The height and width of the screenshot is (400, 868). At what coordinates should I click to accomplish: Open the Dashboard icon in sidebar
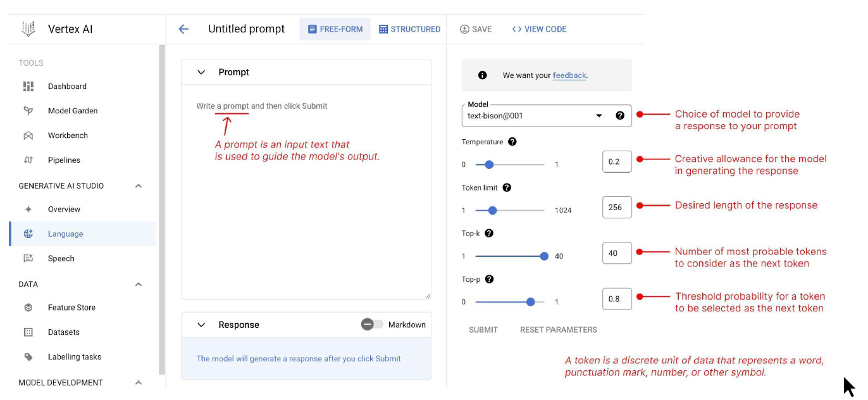click(x=28, y=86)
